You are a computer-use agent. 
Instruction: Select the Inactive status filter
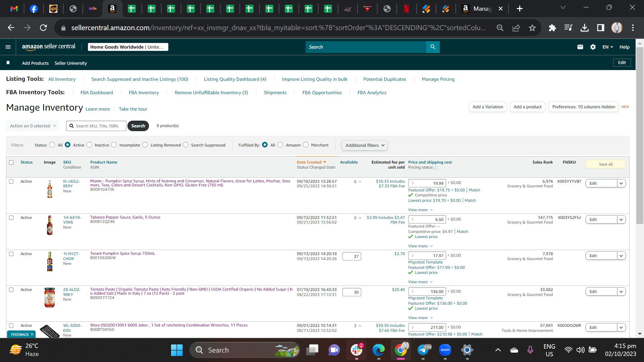89,145
